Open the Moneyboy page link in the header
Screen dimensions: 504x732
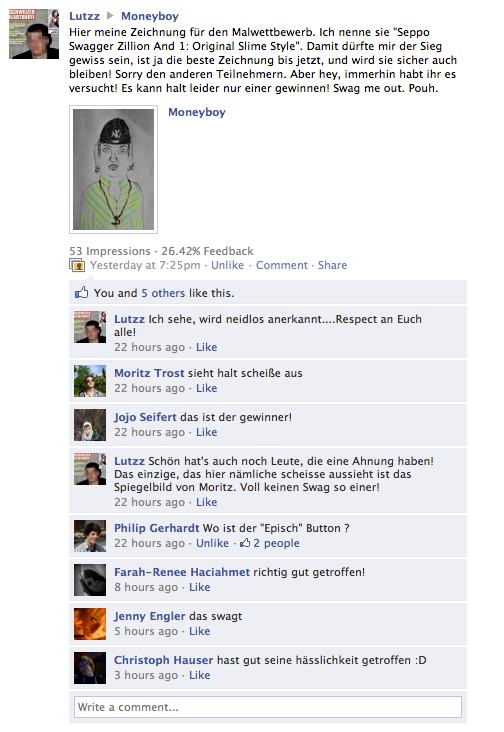pyautogui.click(x=150, y=16)
